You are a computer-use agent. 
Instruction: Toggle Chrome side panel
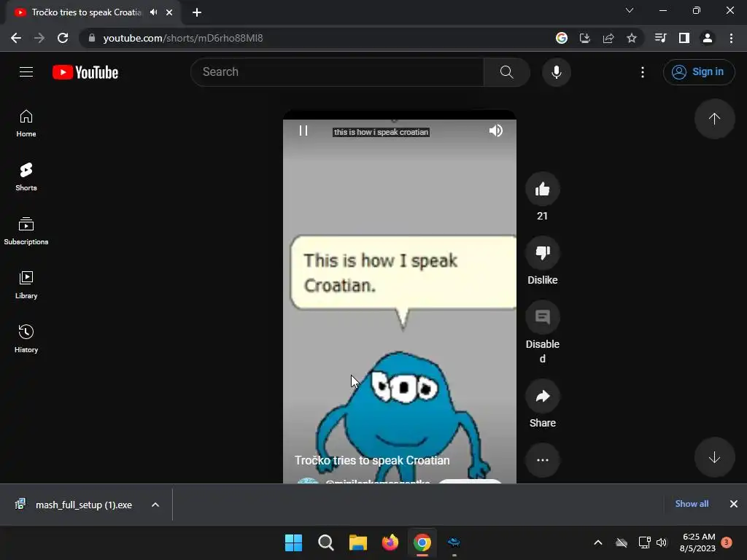click(x=684, y=38)
